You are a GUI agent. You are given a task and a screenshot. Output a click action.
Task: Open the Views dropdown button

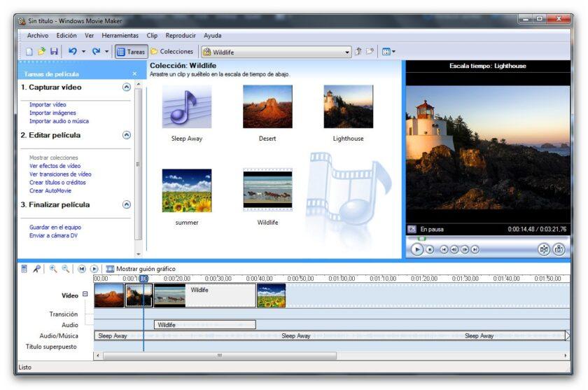tap(388, 52)
